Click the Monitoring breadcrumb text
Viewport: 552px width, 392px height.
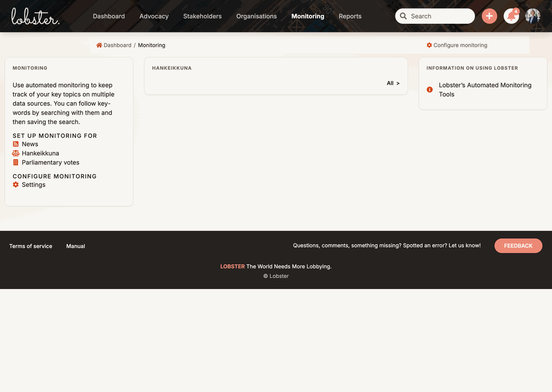tap(151, 45)
